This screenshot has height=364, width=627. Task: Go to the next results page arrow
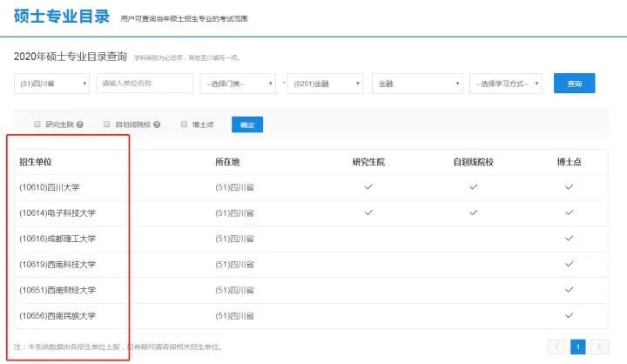pos(599,347)
